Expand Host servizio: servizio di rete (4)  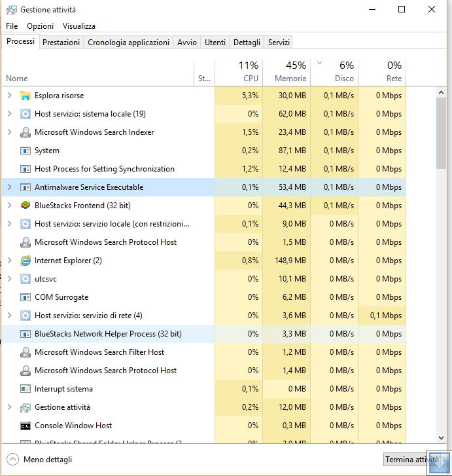coord(9,316)
